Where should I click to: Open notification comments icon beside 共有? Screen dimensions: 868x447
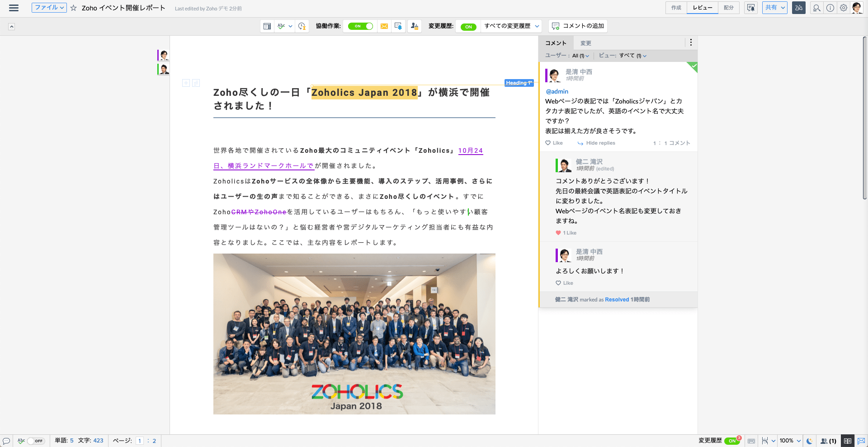pos(751,8)
